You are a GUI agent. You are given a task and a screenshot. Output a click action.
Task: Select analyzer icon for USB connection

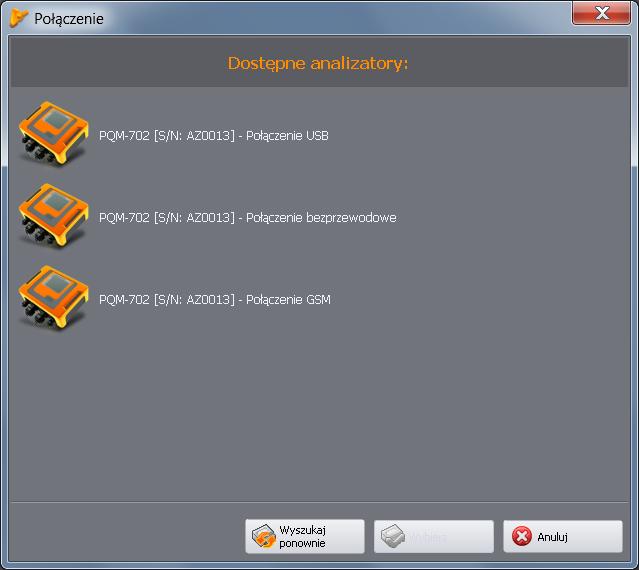(x=53, y=134)
